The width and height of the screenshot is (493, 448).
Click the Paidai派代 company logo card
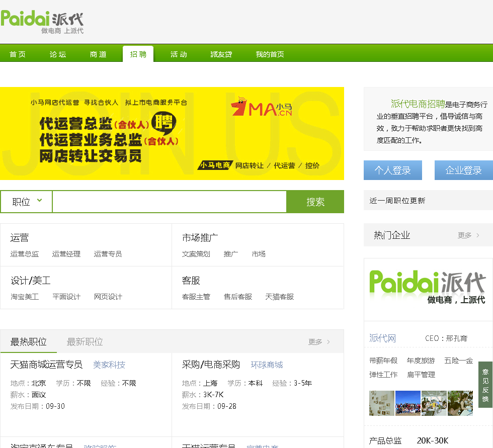pyautogui.click(x=428, y=289)
